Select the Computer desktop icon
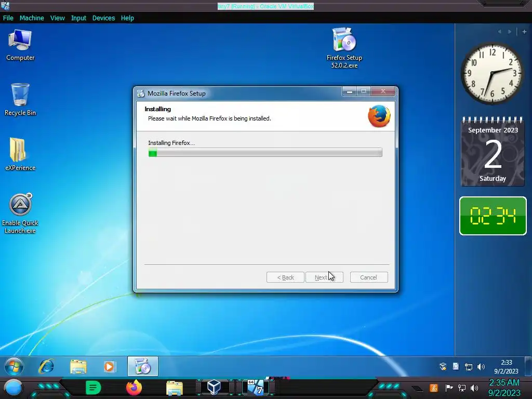Image resolution: width=532 pixels, height=399 pixels. click(x=20, y=45)
